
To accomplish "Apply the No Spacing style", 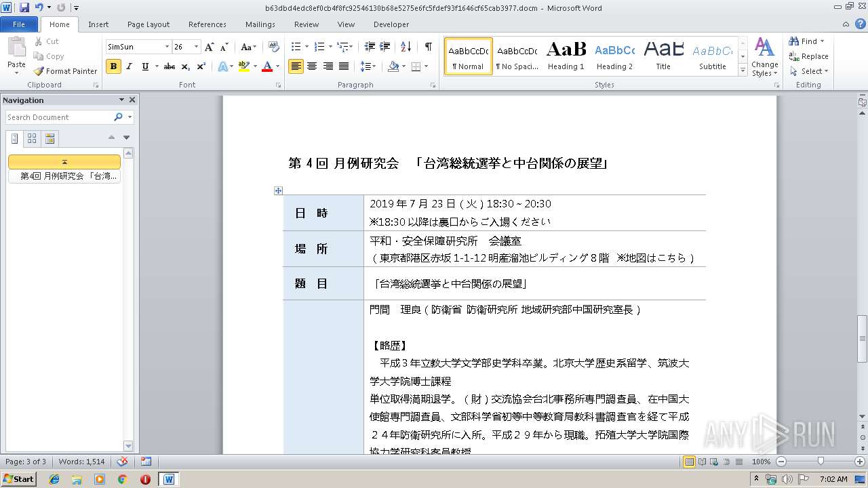I will pyautogui.click(x=517, y=56).
